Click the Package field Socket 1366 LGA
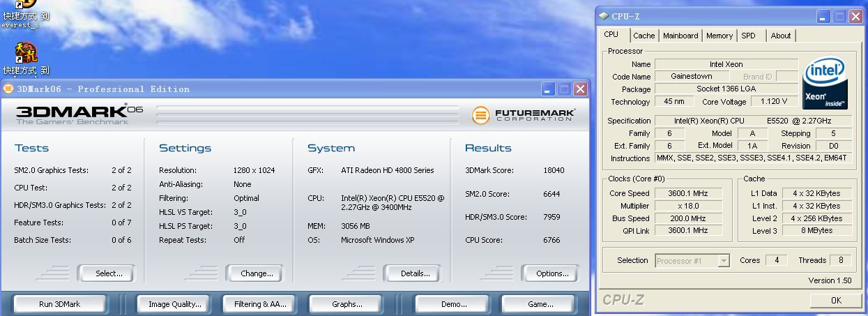Screen dimensions: 868x316 [726, 89]
